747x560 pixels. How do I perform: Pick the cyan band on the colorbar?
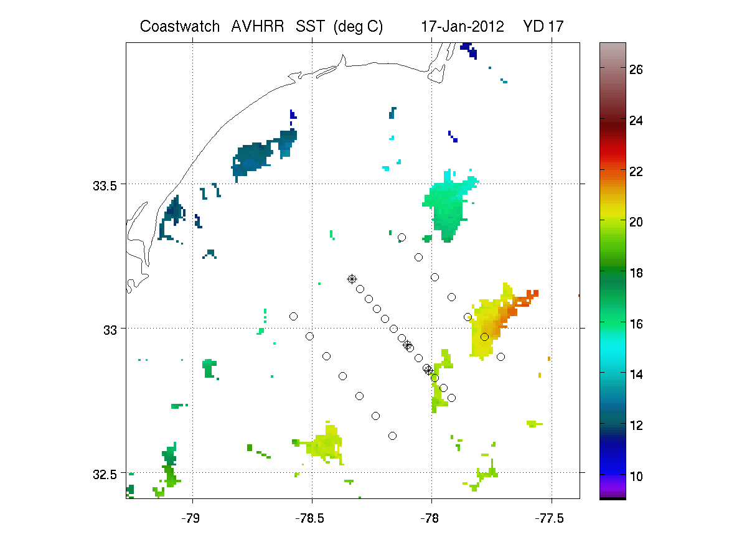[x=613, y=348]
